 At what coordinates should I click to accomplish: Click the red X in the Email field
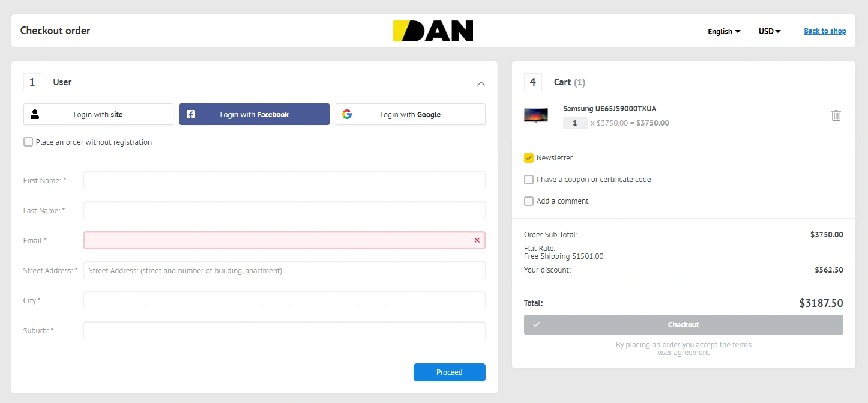[477, 240]
